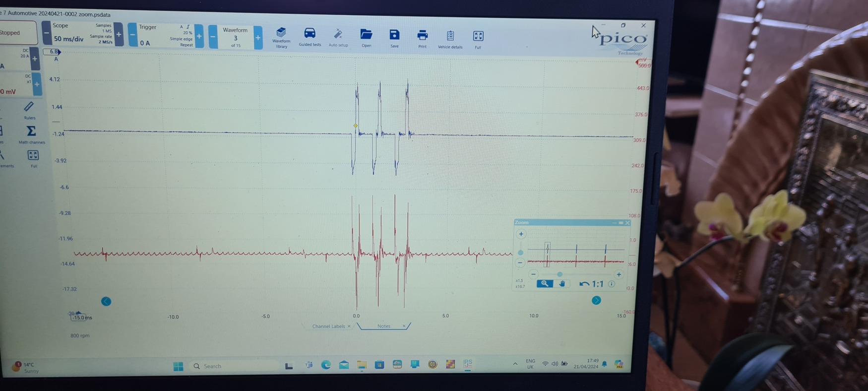Select the hand pan mode in Zoom panel

tap(562, 283)
